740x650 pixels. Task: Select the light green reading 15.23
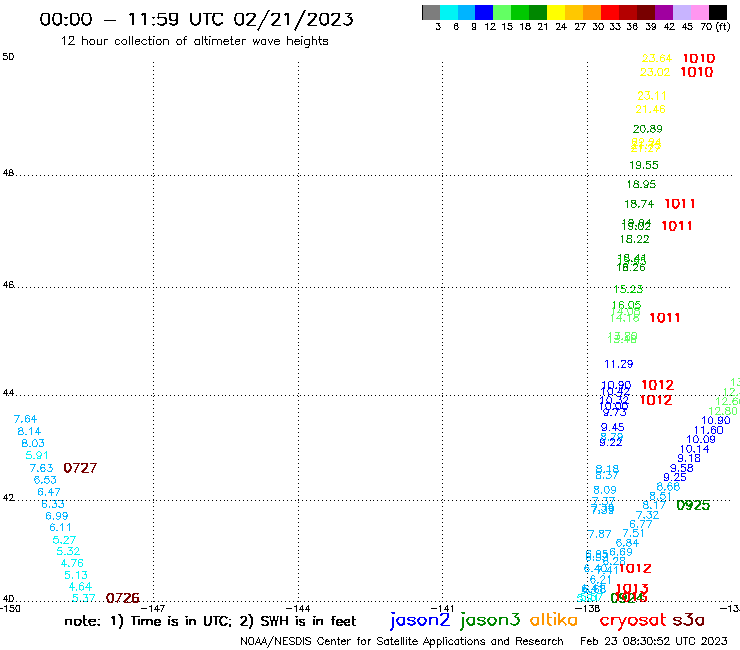click(x=628, y=289)
